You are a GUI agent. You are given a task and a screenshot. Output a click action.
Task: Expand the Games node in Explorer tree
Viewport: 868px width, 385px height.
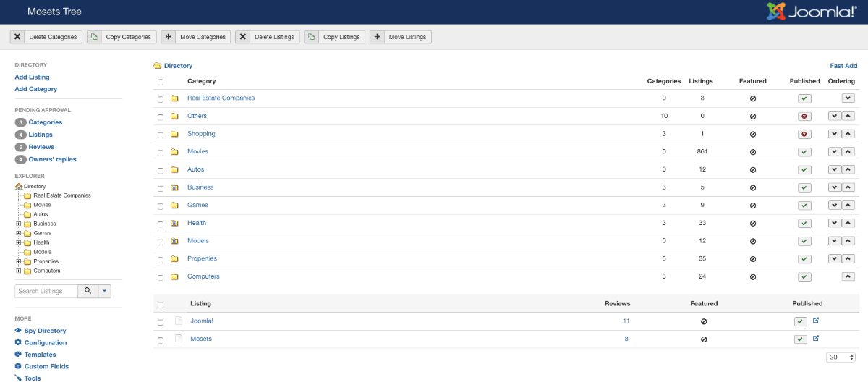coord(18,233)
